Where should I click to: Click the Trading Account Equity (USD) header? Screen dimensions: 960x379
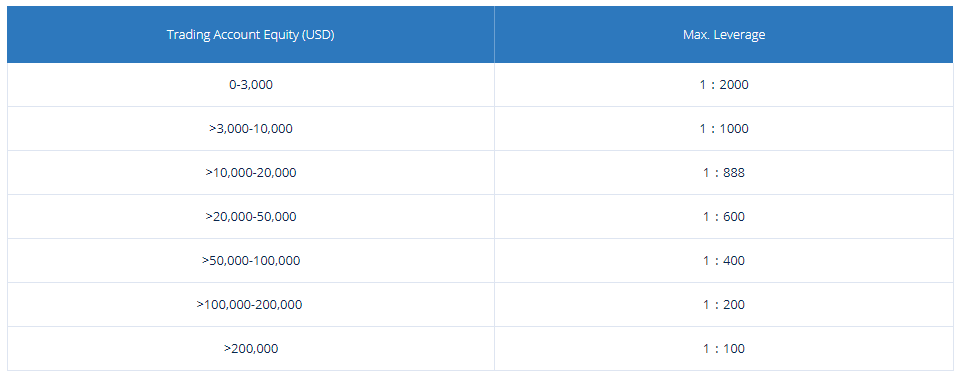[x=250, y=34]
